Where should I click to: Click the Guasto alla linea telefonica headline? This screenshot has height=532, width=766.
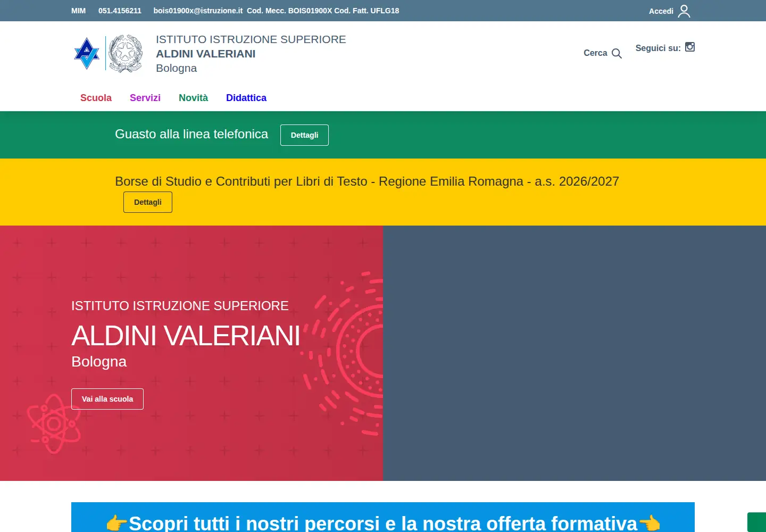[191, 134]
